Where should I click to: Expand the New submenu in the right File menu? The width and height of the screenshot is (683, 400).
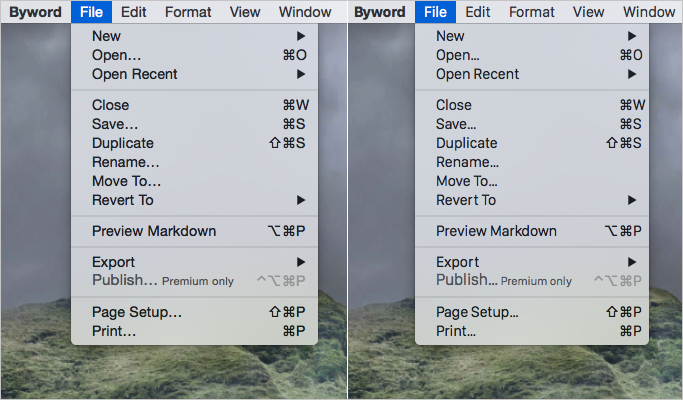[x=532, y=36]
